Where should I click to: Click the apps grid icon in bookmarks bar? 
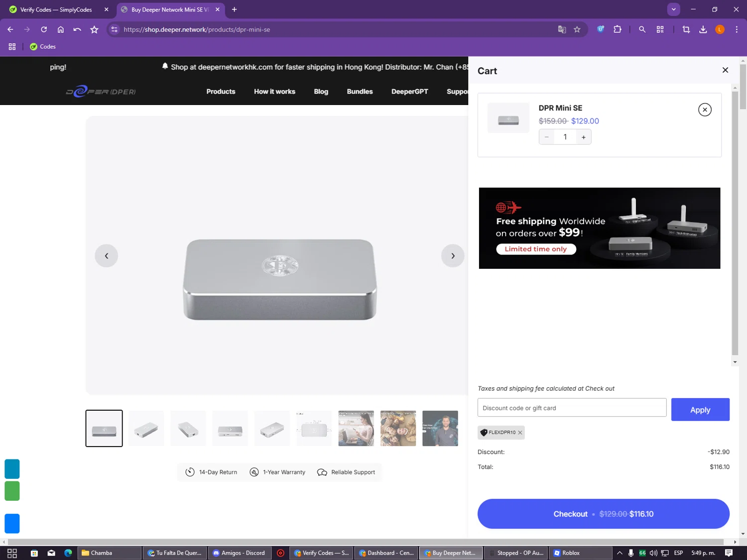click(12, 46)
